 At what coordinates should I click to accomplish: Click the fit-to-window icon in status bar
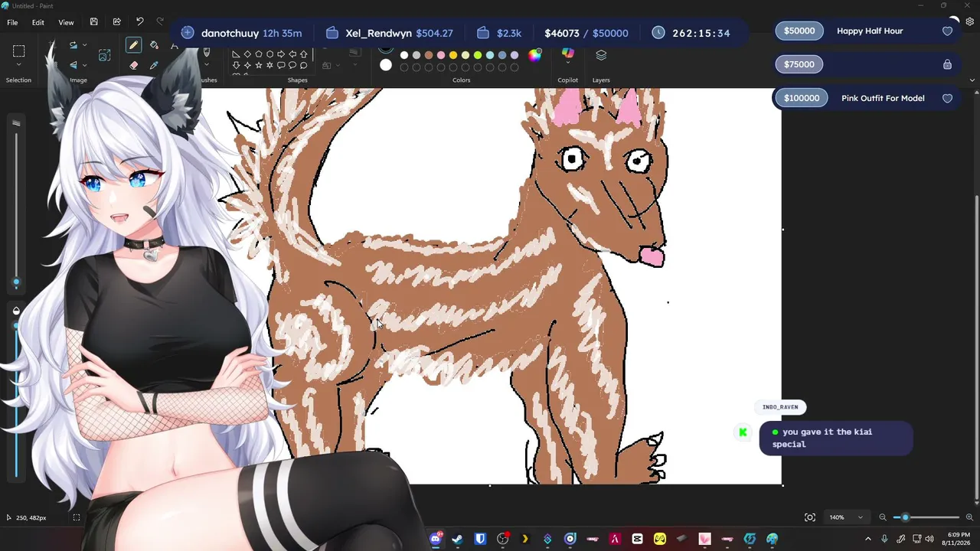click(810, 517)
